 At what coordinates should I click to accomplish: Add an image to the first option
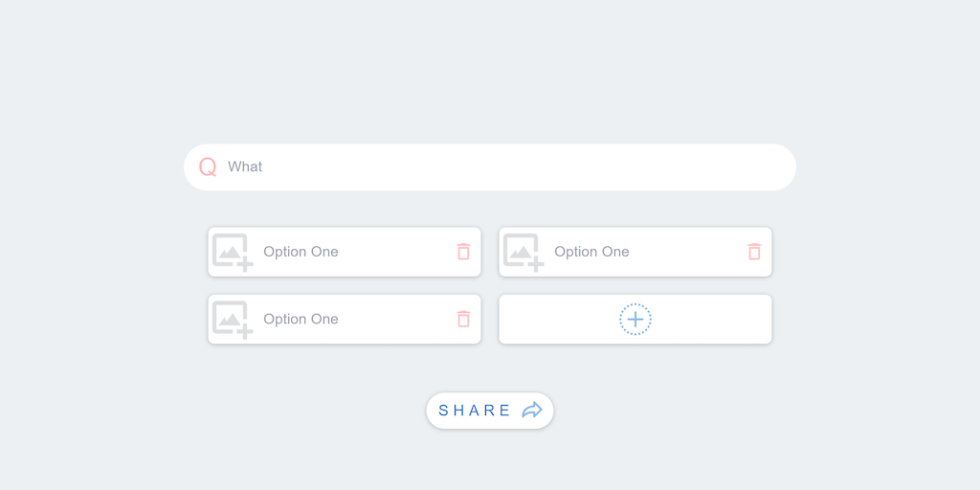pos(232,253)
